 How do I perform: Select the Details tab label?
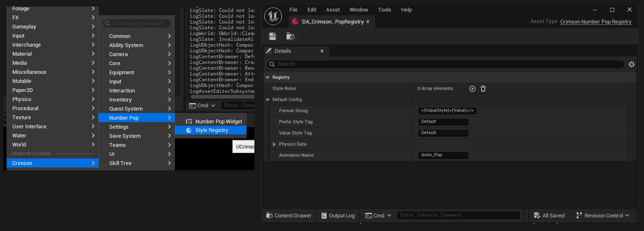click(283, 51)
